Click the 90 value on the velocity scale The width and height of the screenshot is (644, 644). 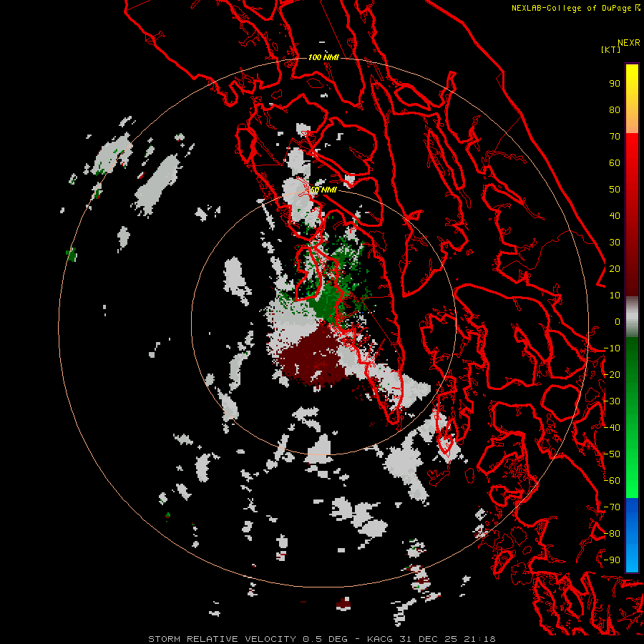click(x=615, y=84)
